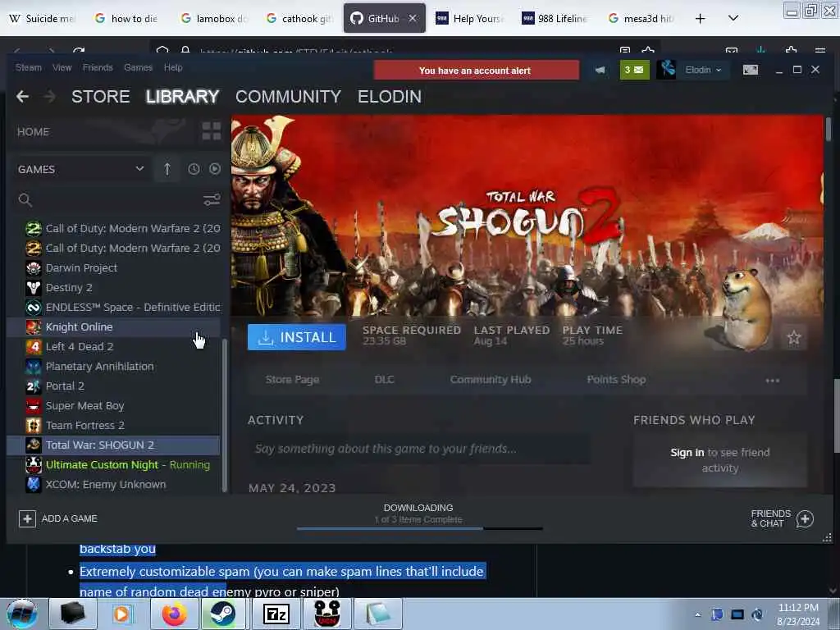Open the View menu
Image resolution: width=840 pixels, height=630 pixels.
click(62, 67)
